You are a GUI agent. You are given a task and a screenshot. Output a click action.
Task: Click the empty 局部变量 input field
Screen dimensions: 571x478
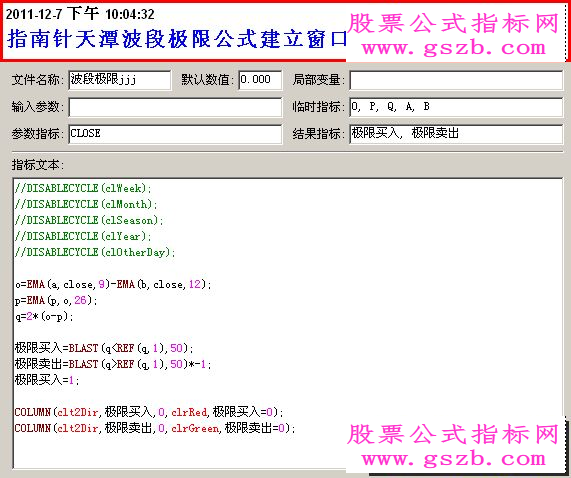pos(456,80)
